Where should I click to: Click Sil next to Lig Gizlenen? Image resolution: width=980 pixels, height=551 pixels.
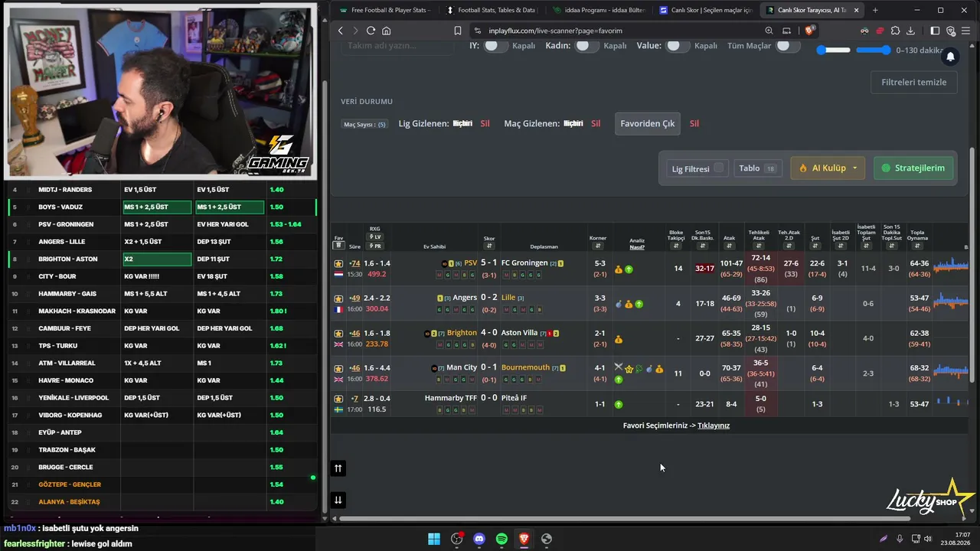coord(485,123)
